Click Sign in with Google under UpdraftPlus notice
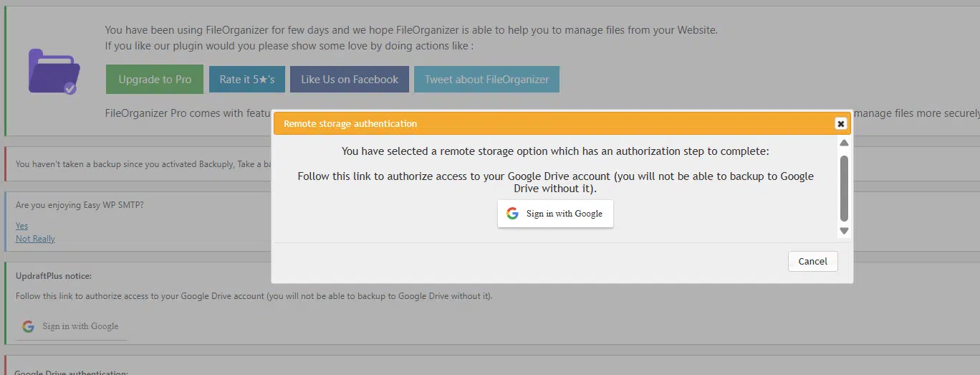Viewport: 980px width, 375px height. tap(72, 326)
